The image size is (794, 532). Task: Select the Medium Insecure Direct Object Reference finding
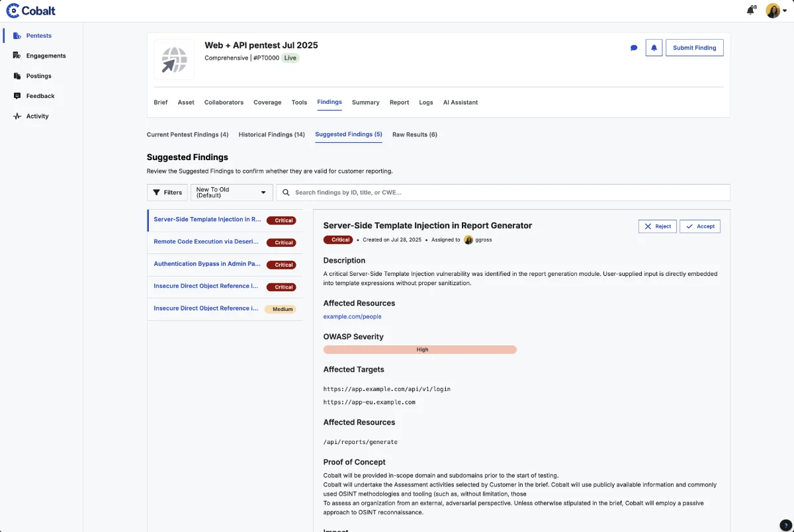click(225, 309)
